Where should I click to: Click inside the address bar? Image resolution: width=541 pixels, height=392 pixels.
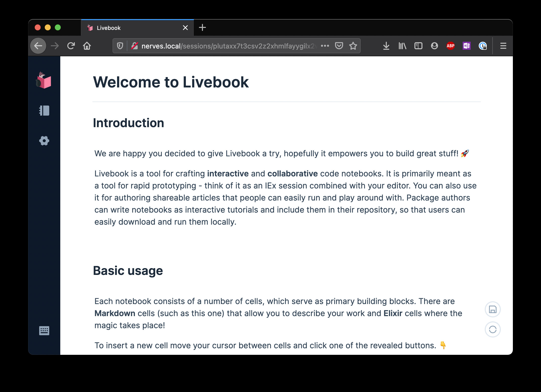click(x=226, y=46)
